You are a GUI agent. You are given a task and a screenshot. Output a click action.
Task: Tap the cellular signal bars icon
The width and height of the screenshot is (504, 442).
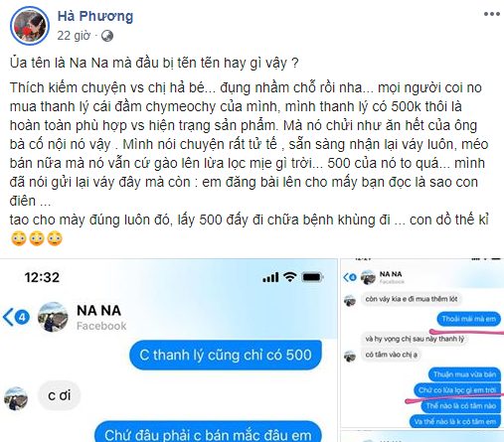pyautogui.click(x=270, y=277)
